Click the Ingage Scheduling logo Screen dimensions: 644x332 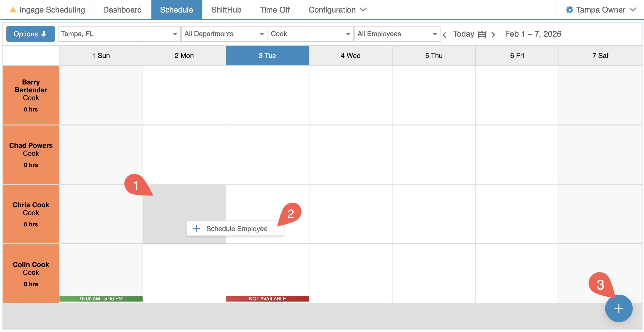click(13, 10)
